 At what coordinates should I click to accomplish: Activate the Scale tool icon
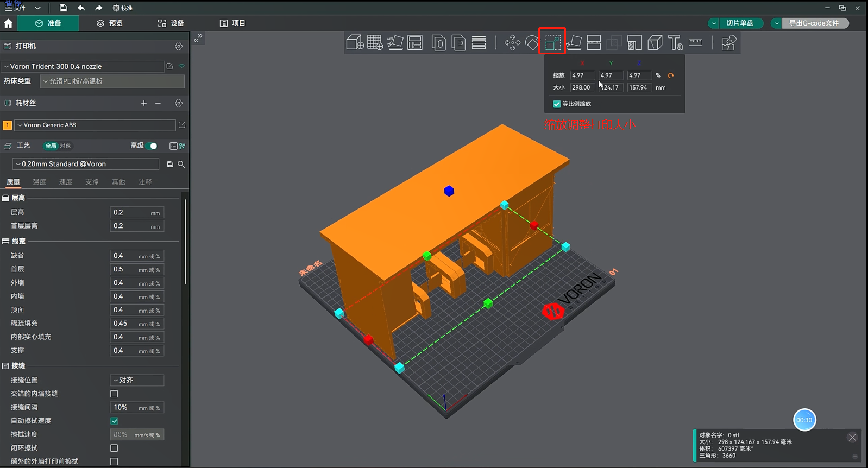coord(552,42)
